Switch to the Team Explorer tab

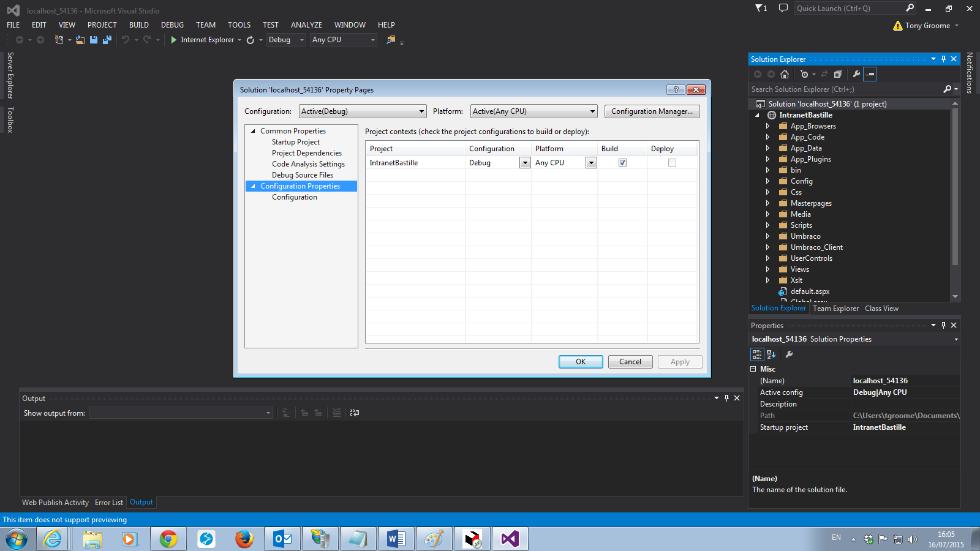click(835, 309)
